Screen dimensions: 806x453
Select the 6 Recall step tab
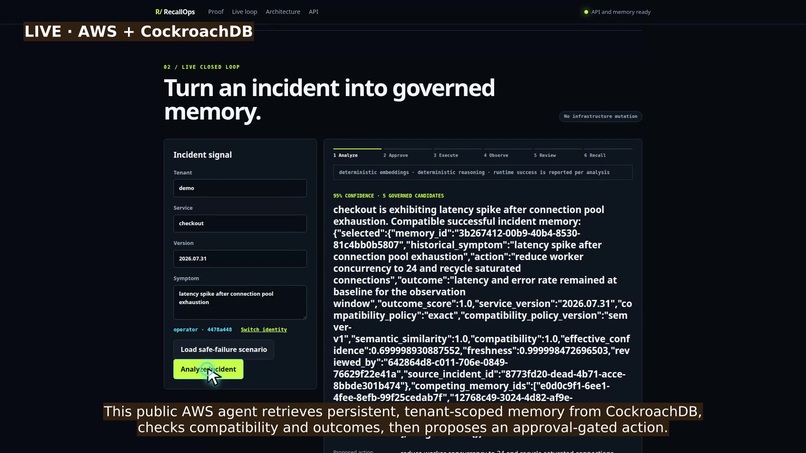tap(608, 153)
